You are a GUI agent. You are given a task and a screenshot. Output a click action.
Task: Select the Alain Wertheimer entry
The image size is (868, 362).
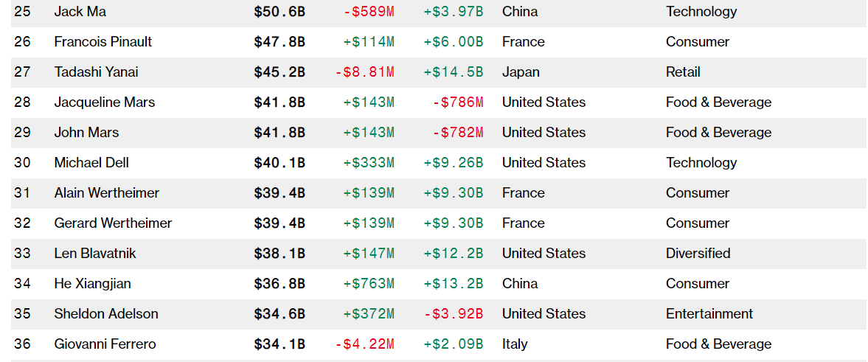(x=106, y=193)
